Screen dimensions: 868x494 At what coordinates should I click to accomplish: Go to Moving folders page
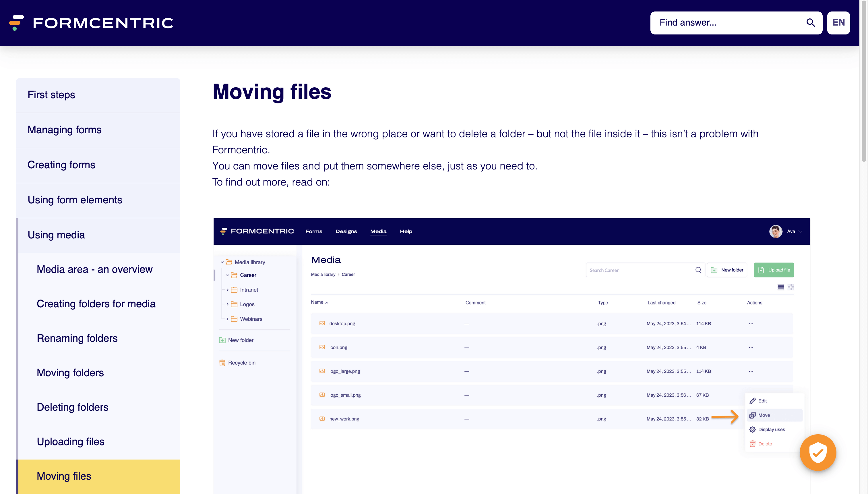70,373
